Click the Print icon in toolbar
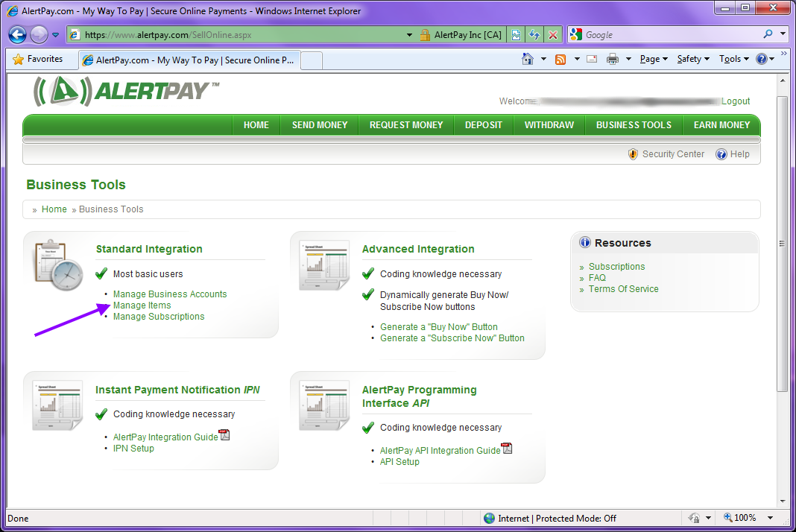 [x=613, y=60]
